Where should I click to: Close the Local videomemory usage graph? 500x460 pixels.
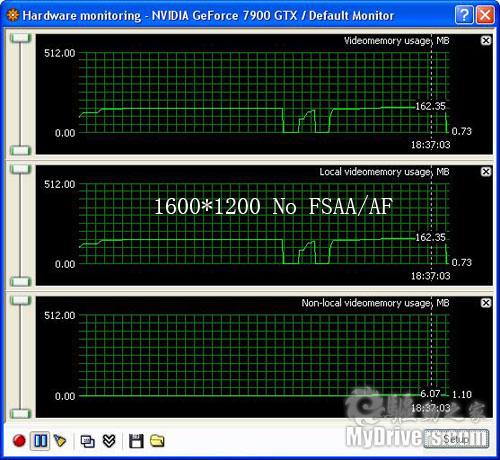click(486, 172)
